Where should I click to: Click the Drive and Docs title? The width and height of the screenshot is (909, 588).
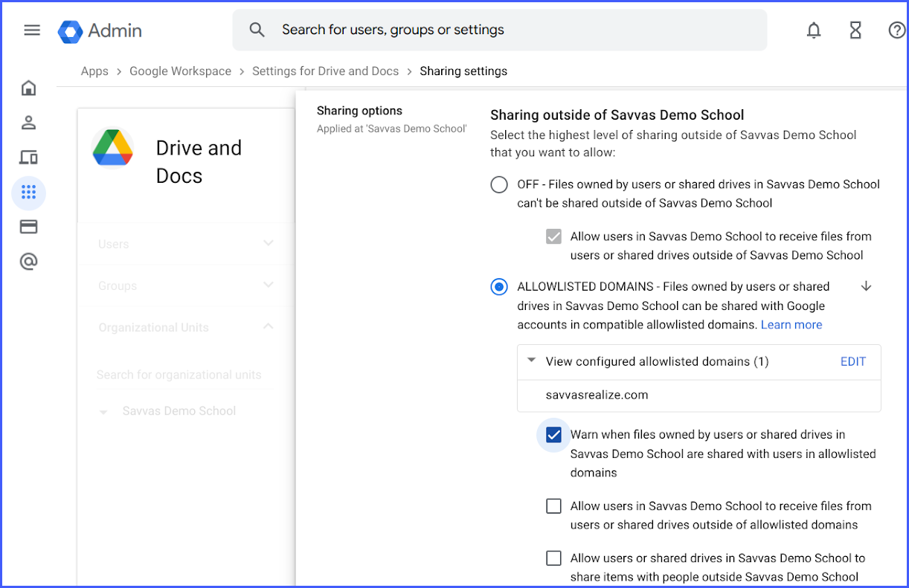(x=199, y=161)
